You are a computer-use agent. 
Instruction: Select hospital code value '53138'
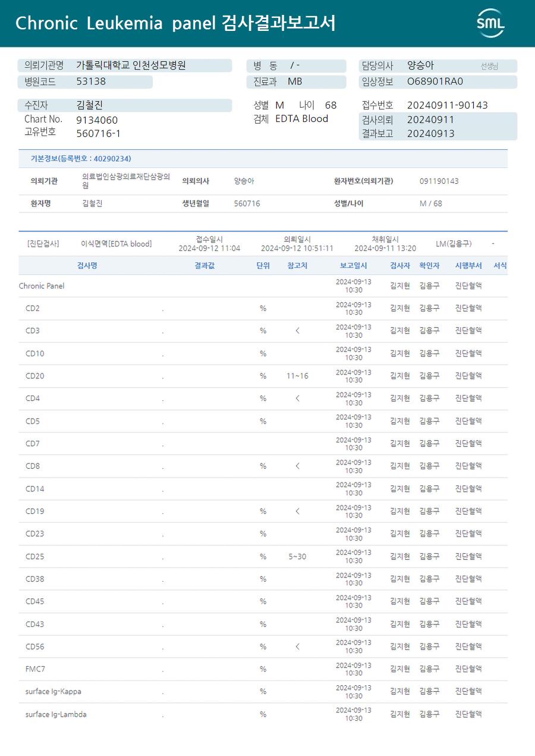[x=91, y=81]
